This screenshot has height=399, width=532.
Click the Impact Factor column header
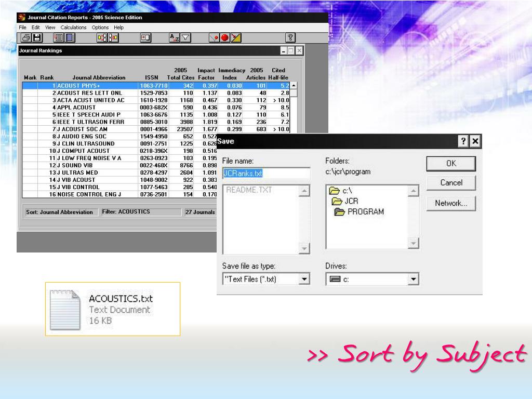[x=206, y=74]
